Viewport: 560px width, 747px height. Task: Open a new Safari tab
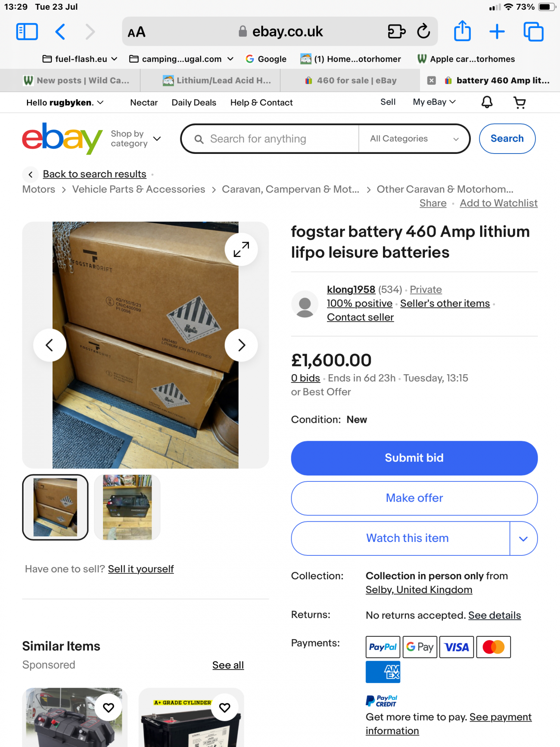[497, 32]
